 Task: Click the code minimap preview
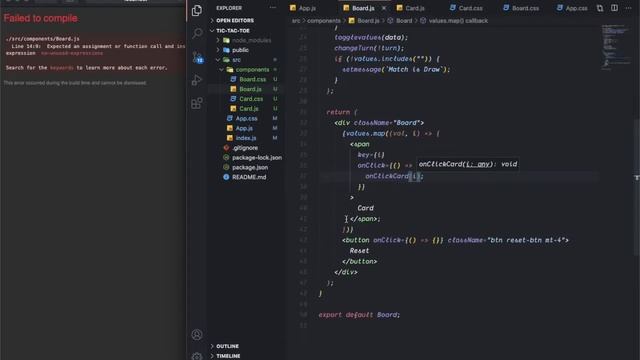tap(616, 47)
